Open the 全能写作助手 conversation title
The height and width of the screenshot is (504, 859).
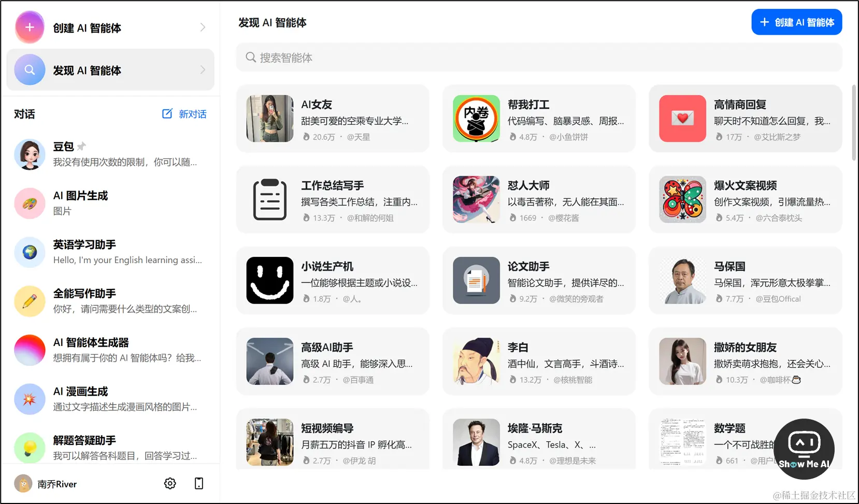pyautogui.click(x=84, y=294)
